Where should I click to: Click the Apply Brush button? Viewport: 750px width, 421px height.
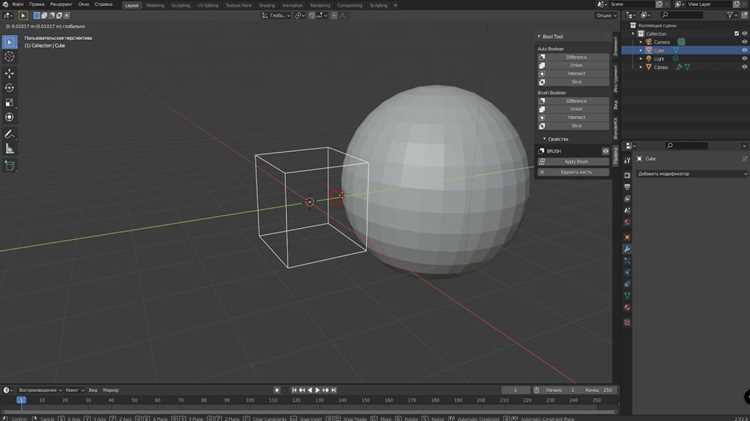[576, 162]
